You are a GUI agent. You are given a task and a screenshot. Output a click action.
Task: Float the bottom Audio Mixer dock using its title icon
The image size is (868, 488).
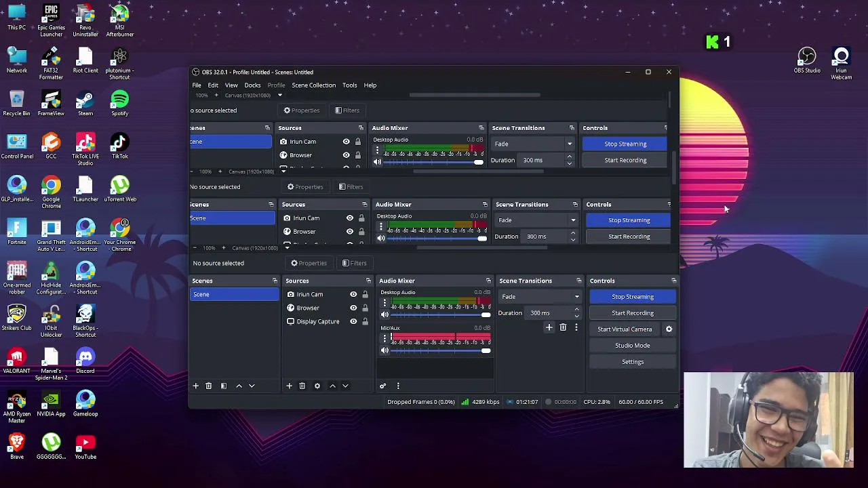click(488, 281)
